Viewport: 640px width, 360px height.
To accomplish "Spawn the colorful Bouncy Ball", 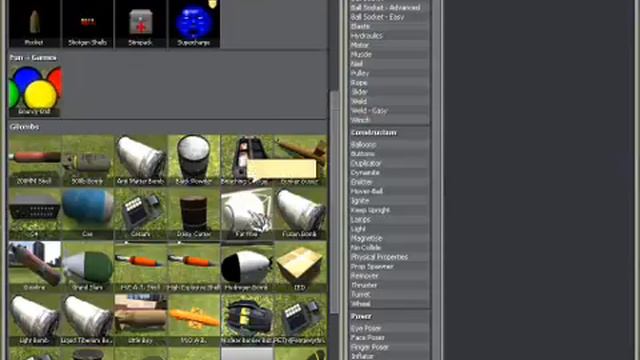I will pos(35,91).
